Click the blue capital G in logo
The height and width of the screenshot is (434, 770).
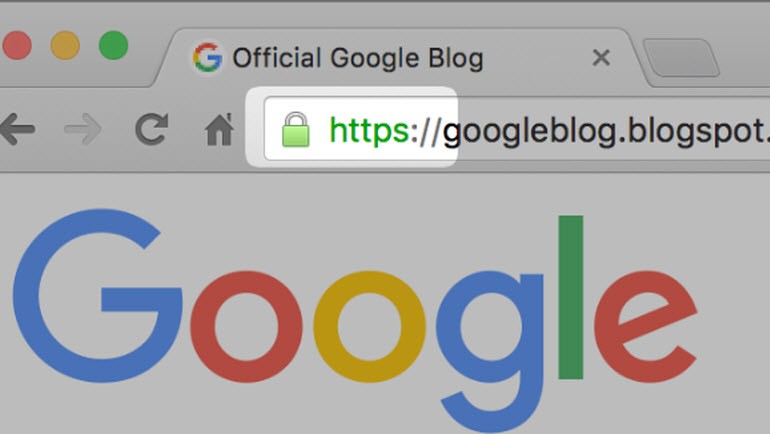coord(97,296)
